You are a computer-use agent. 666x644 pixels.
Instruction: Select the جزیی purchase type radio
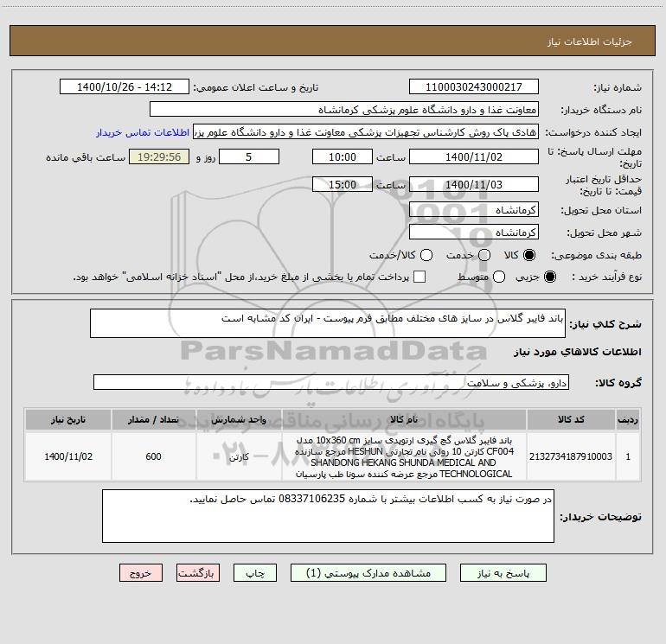point(550,277)
